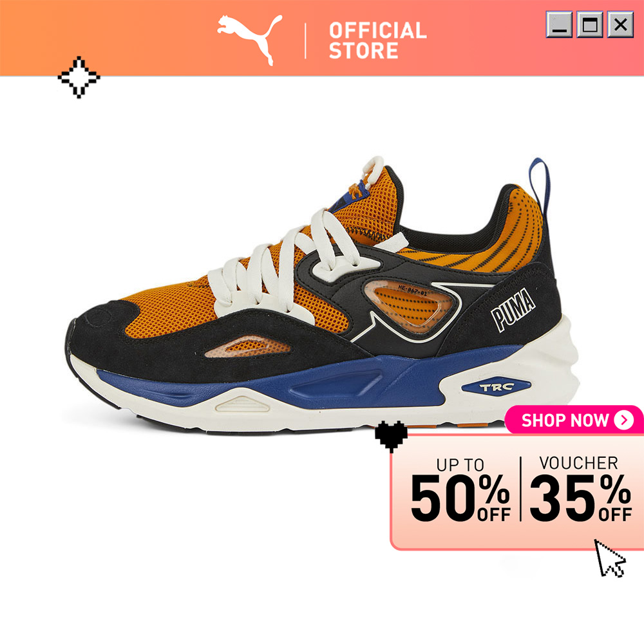Click the OFFICIAL STORE text in banner
The image size is (644, 644).
click(x=377, y=41)
